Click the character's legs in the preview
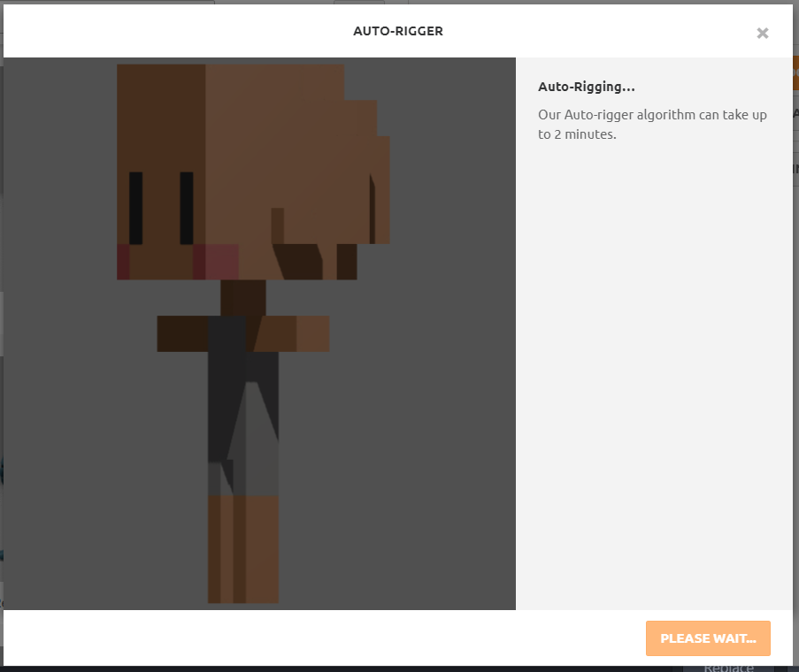 pos(243,549)
